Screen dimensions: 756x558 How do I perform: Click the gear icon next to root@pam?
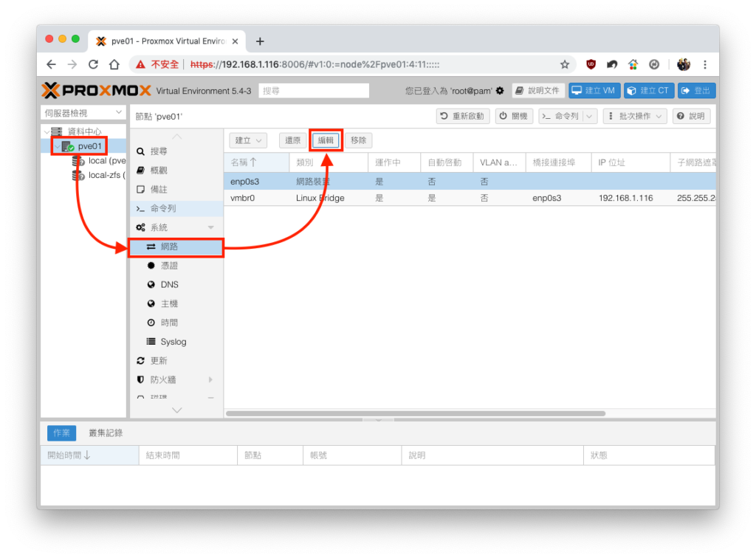[x=500, y=91]
